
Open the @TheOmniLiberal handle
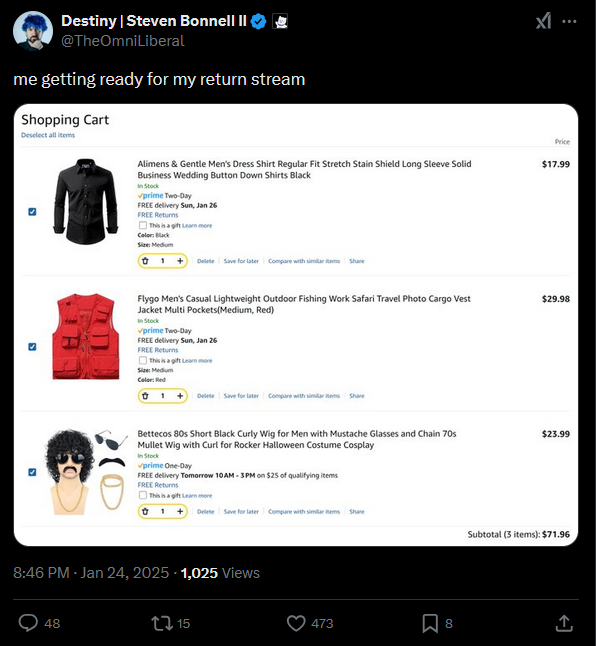[x=123, y=41]
